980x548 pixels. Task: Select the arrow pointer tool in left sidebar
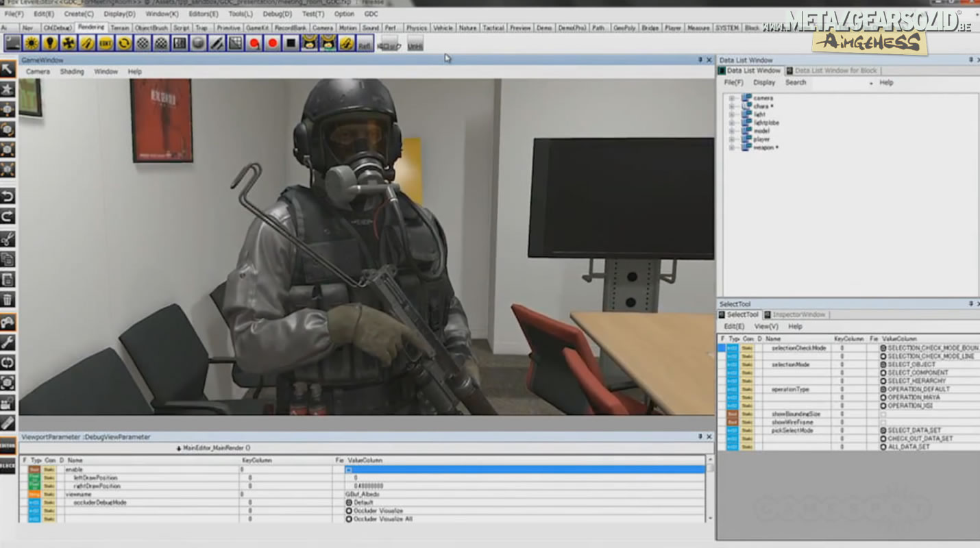(x=8, y=68)
